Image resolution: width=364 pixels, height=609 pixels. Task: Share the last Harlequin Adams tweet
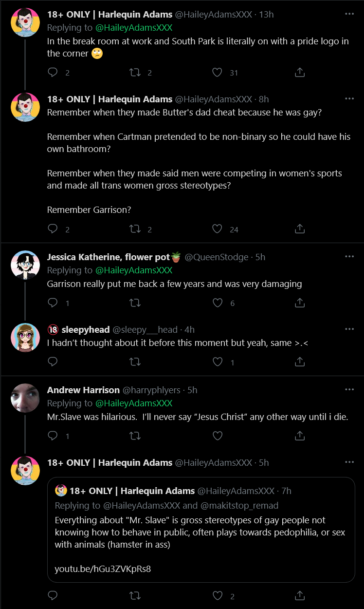coord(300,596)
